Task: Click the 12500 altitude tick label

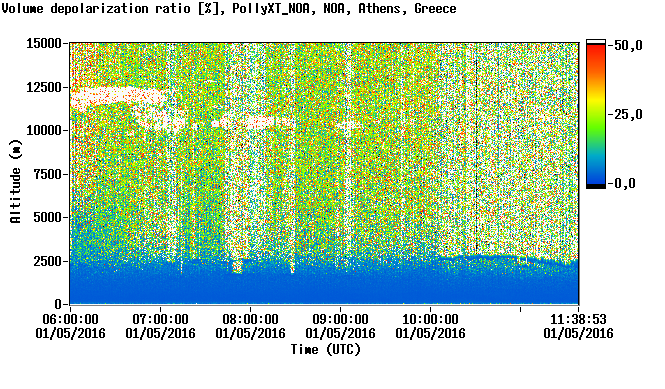Action: 44,87
